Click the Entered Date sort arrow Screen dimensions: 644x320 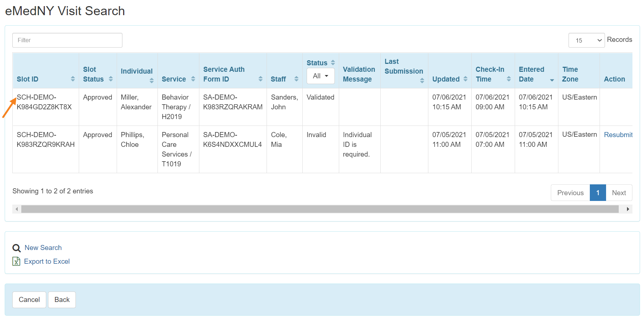click(x=552, y=80)
